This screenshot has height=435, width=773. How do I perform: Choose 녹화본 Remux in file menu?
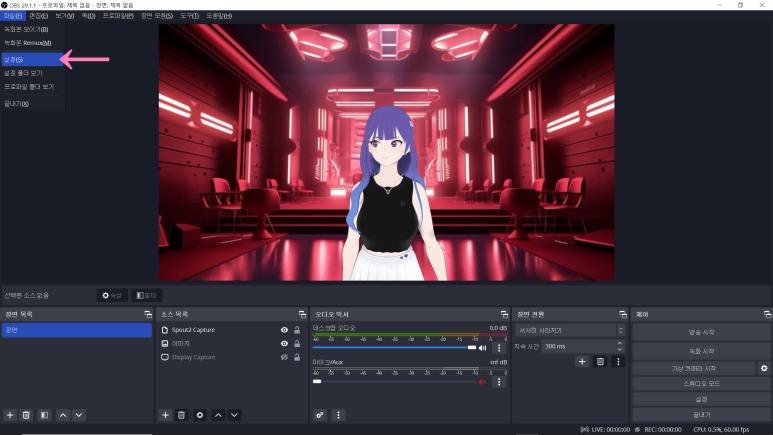coord(32,43)
